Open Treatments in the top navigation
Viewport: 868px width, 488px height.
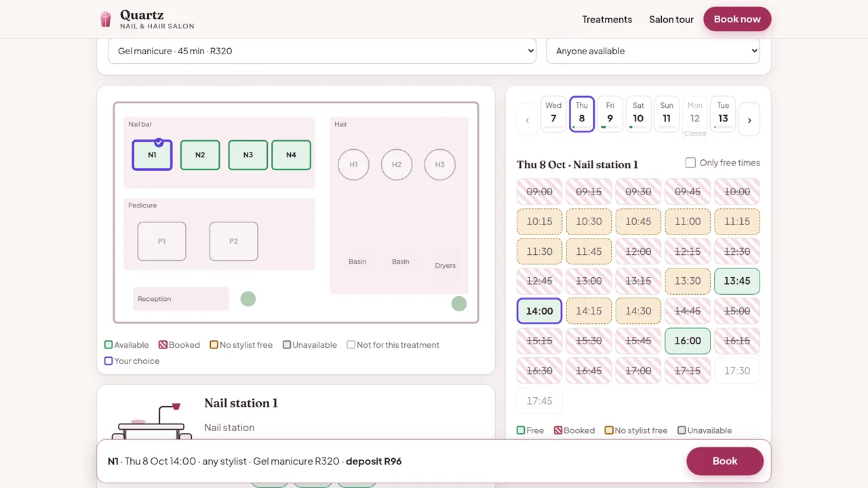607,19
